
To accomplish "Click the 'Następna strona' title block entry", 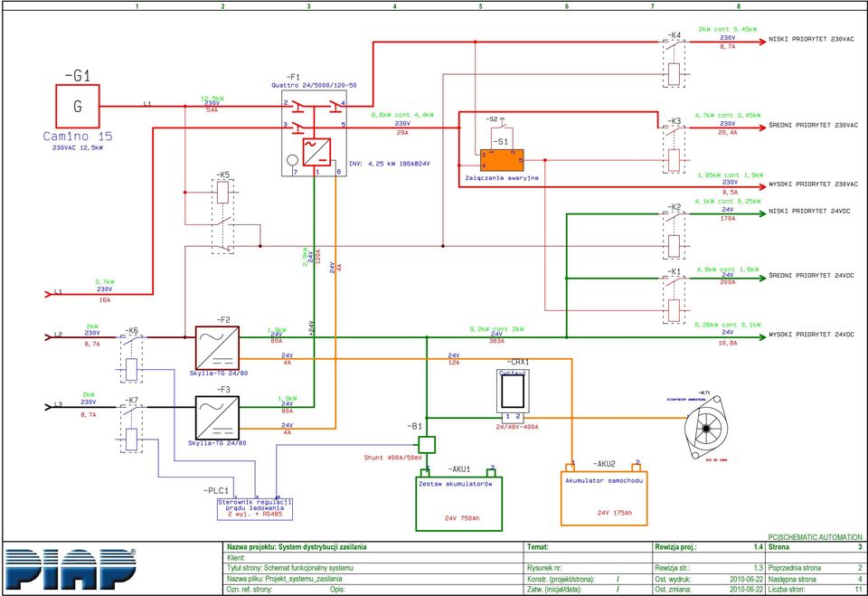I will tap(816, 579).
